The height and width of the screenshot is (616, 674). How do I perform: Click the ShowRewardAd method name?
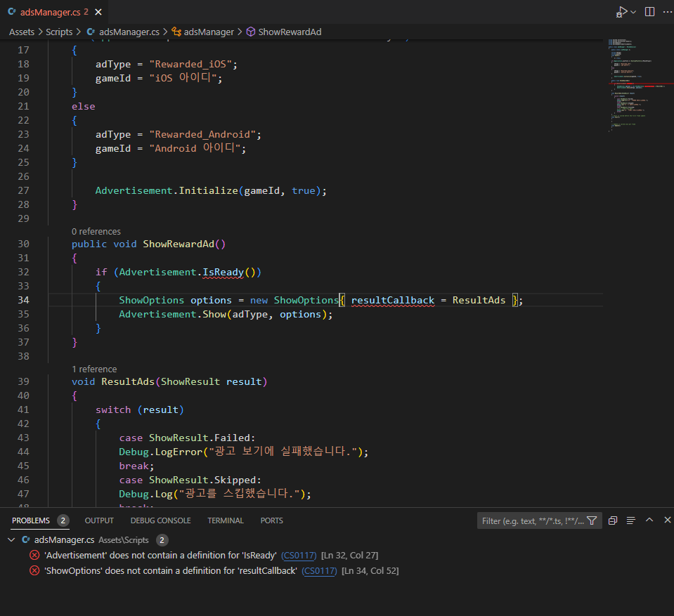[179, 244]
